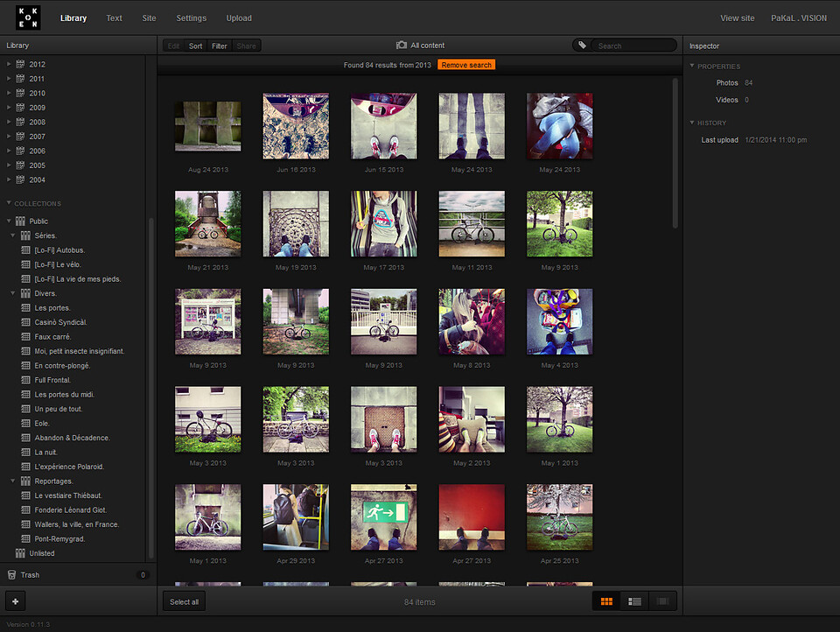Select the Aug 24 2013 photo thumbnail
The width and height of the screenshot is (840, 632).
pos(208,126)
